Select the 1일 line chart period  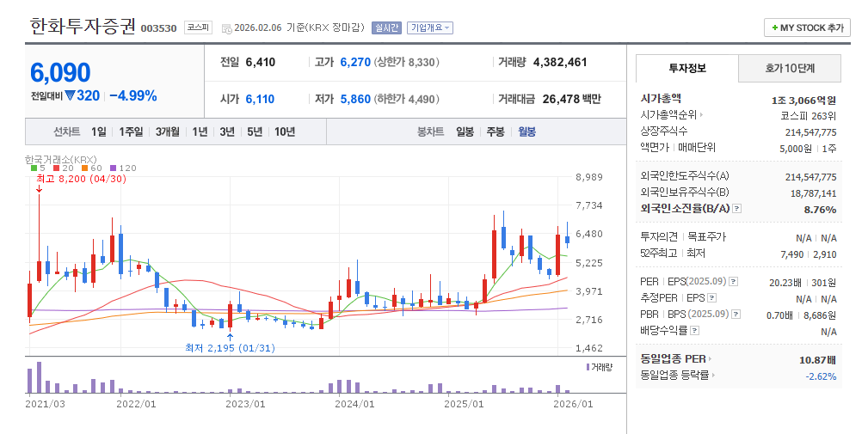99,131
